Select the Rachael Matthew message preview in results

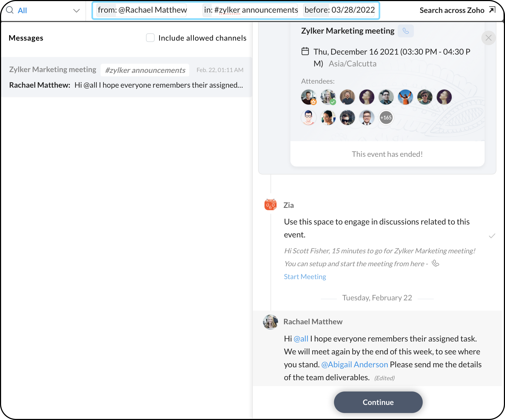tap(126, 85)
